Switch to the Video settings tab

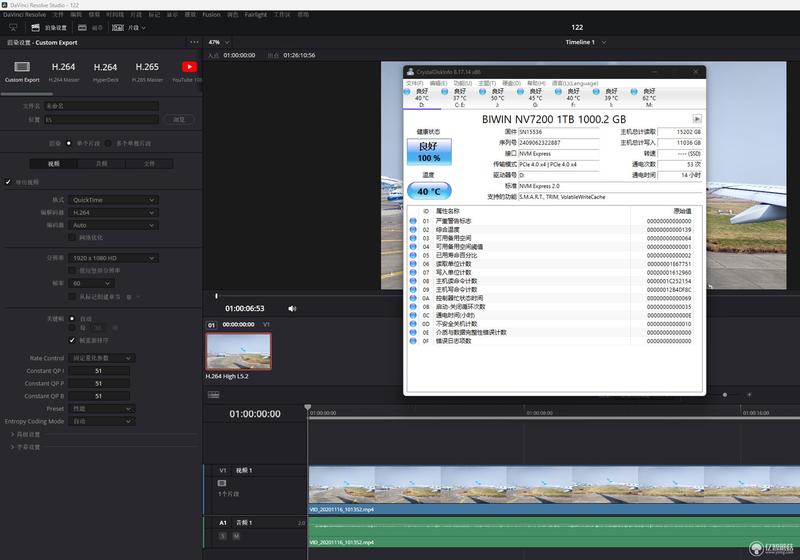coord(54,164)
